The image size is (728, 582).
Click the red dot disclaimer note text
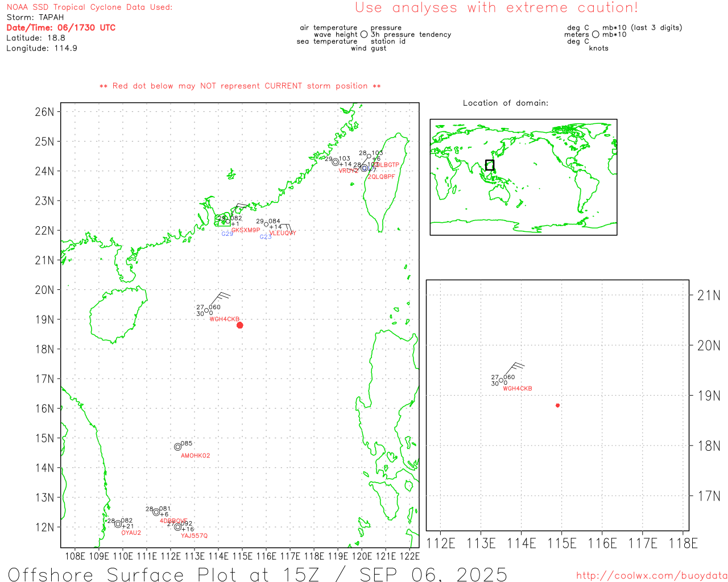click(240, 86)
